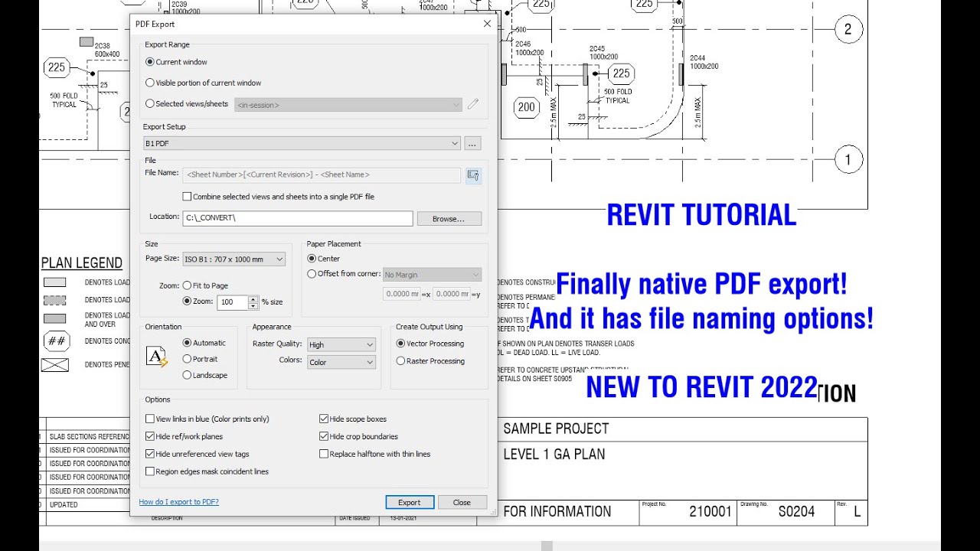Toggle Hide crop boundaries checkbox
Viewport: 980px width, 551px height.
point(324,436)
